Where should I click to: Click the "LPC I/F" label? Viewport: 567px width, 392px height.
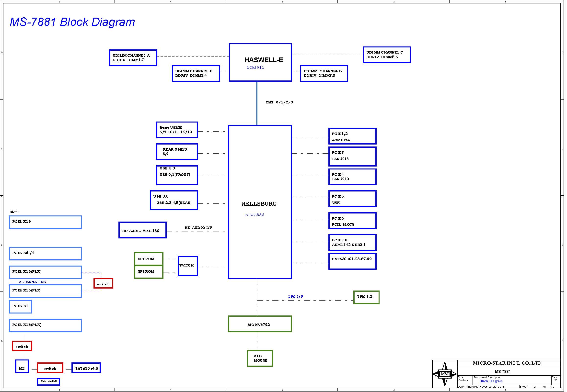(296, 296)
